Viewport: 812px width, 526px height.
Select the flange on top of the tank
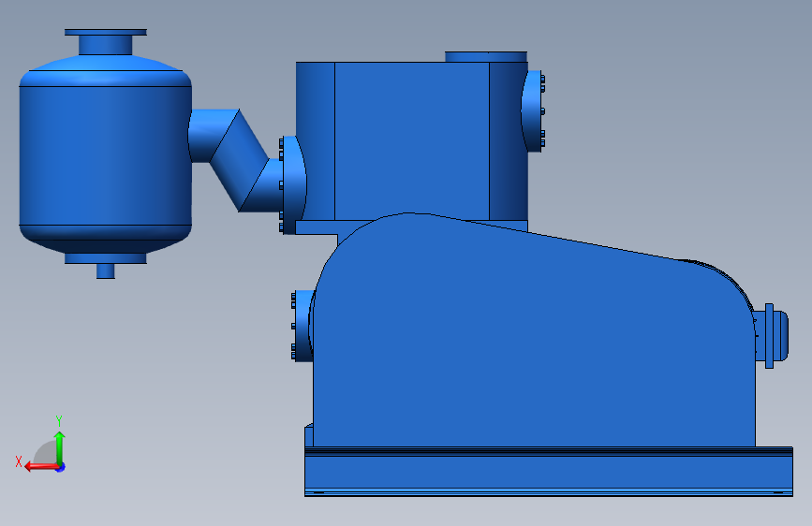pyautogui.click(x=106, y=33)
